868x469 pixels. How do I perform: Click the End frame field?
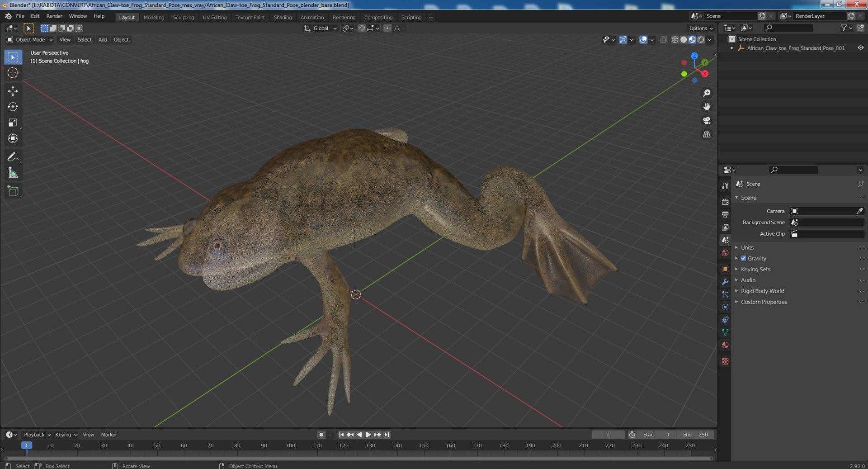coord(696,435)
